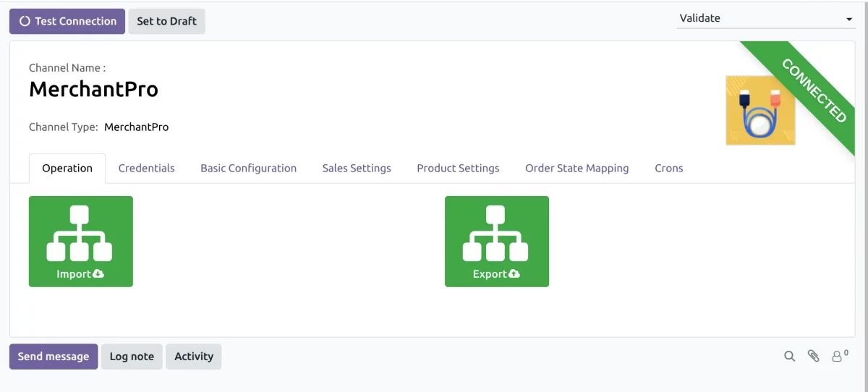Switch to the Credentials tab
Image resolution: width=868 pixels, height=392 pixels.
[146, 168]
